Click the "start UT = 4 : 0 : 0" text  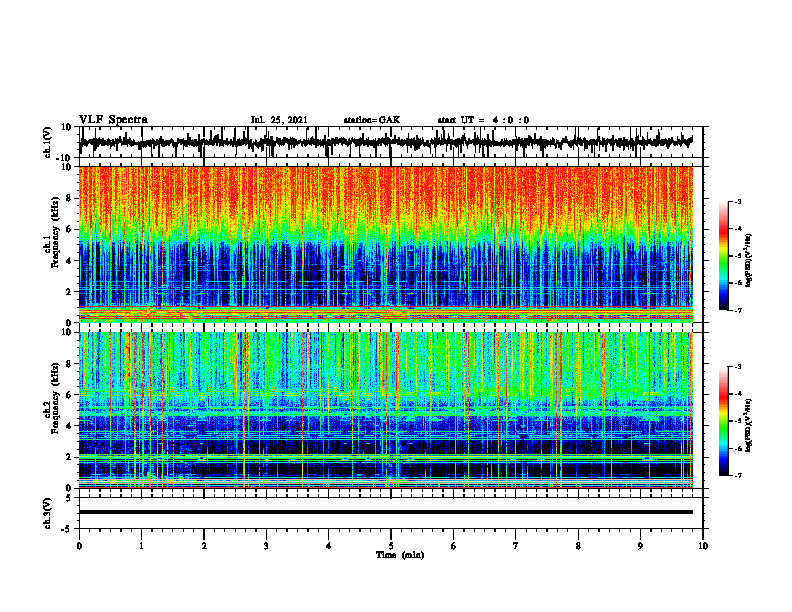483,120
